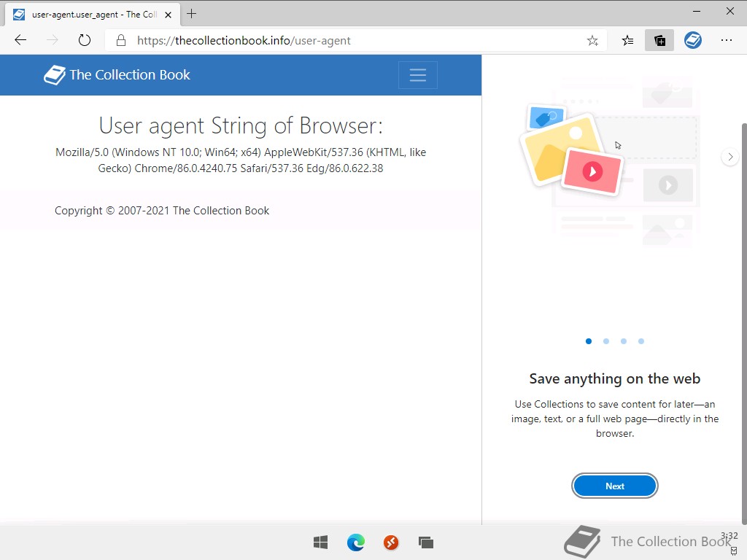The image size is (747, 560).
Task: Select the user-agent.user_agent tab
Action: tap(93, 15)
